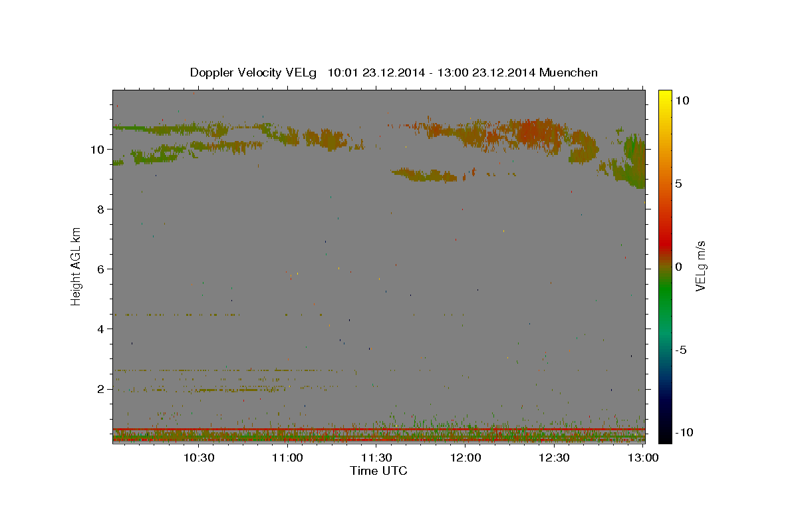Image resolution: width=798 pixels, height=532 pixels.
Task: Click the "Time UTC" axis label
Action: (x=378, y=471)
